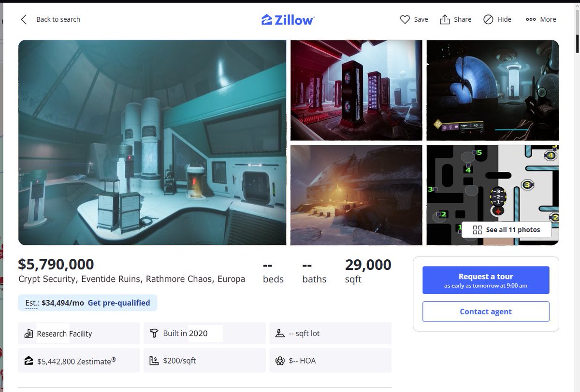
Task: Click the sqft lot icon
Action: pos(280,334)
